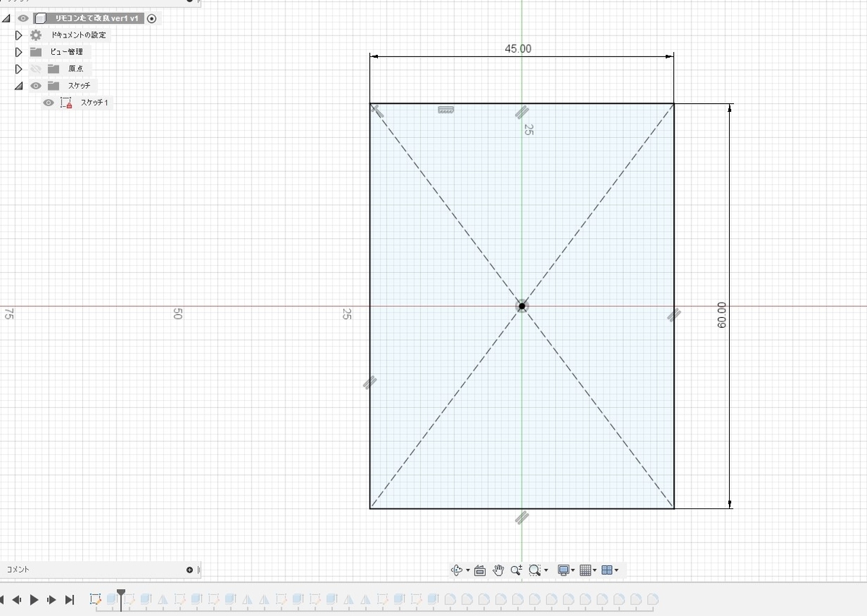Collapse the スケッチ folder
This screenshot has height=616, width=867.
pos(19,86)
